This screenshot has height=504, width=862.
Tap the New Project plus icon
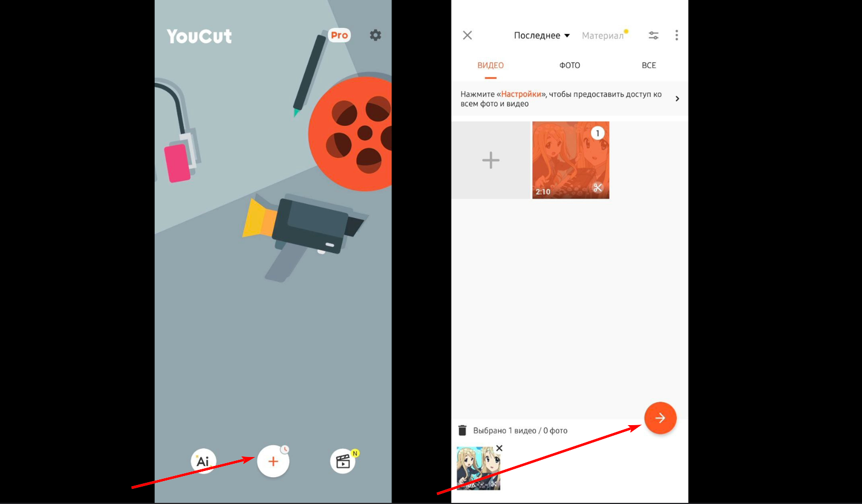(x=273, y=461)
